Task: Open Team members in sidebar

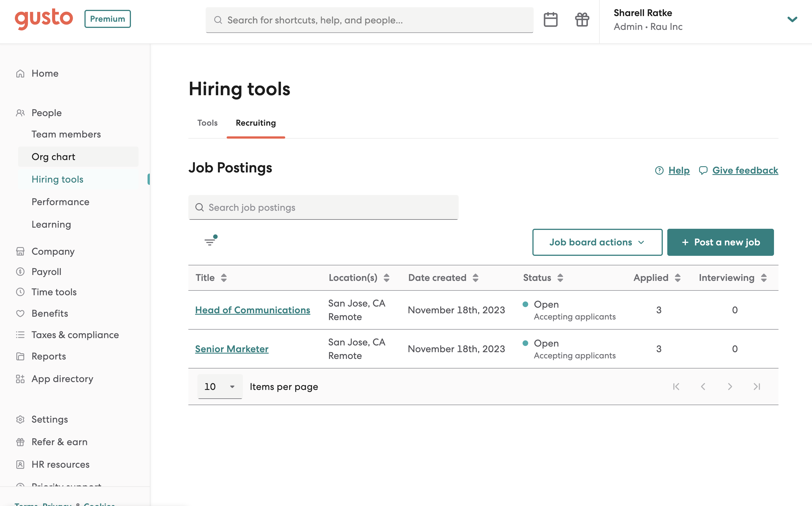Action: point(66,134)
